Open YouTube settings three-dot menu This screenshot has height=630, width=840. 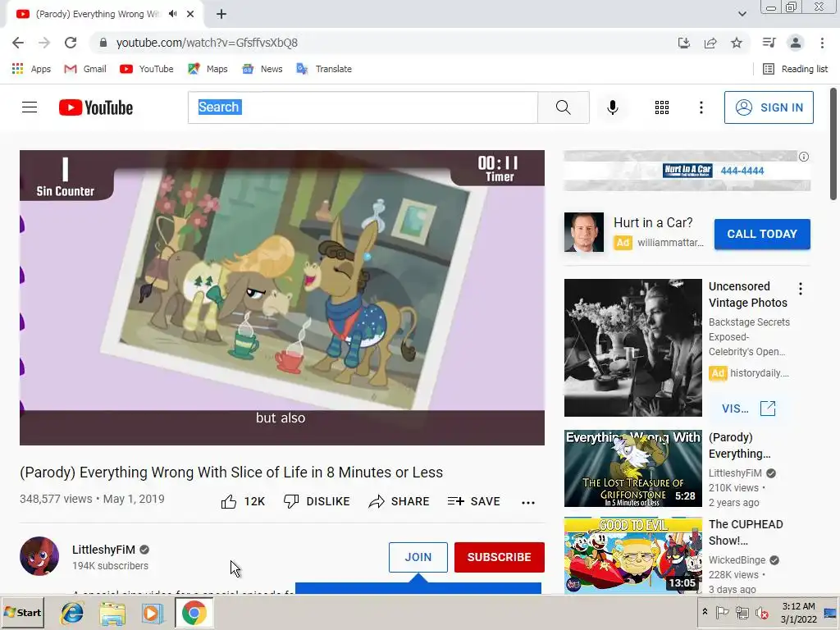click(701, 107)
